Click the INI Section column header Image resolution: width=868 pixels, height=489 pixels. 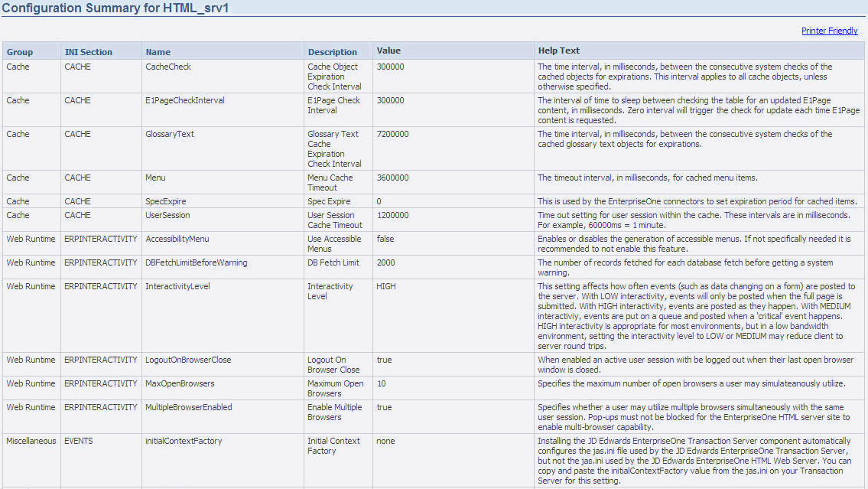[x=89, y=52]
